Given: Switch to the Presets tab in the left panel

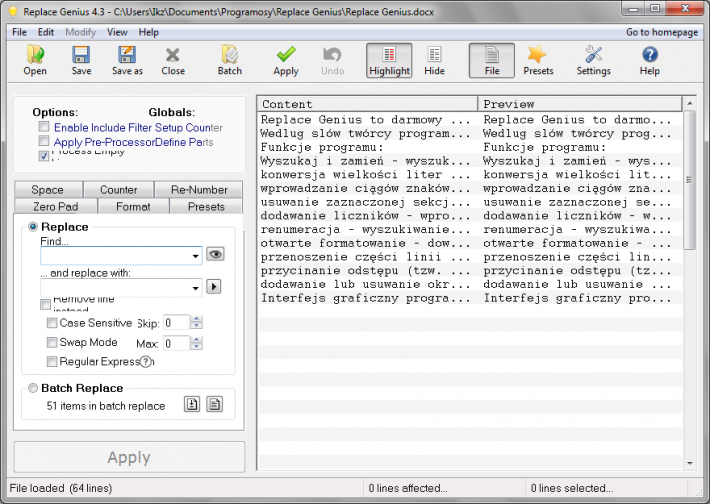Looking at the screenshot, I should pyautogui.click(x=206, y=206).
